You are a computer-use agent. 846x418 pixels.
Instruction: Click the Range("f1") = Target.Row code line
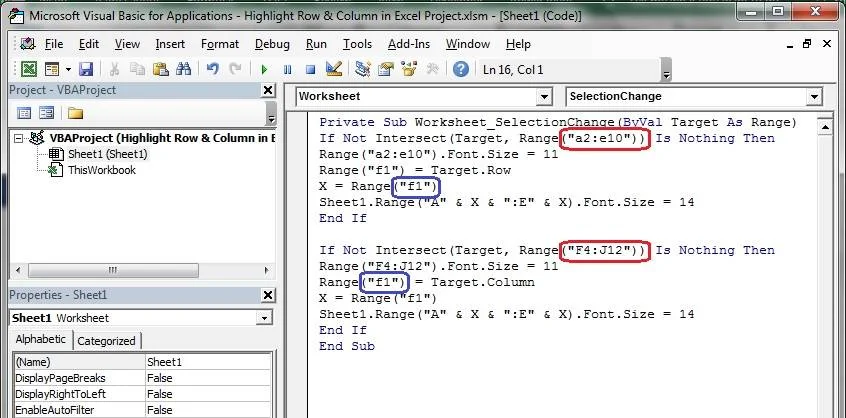pos(415,170)
